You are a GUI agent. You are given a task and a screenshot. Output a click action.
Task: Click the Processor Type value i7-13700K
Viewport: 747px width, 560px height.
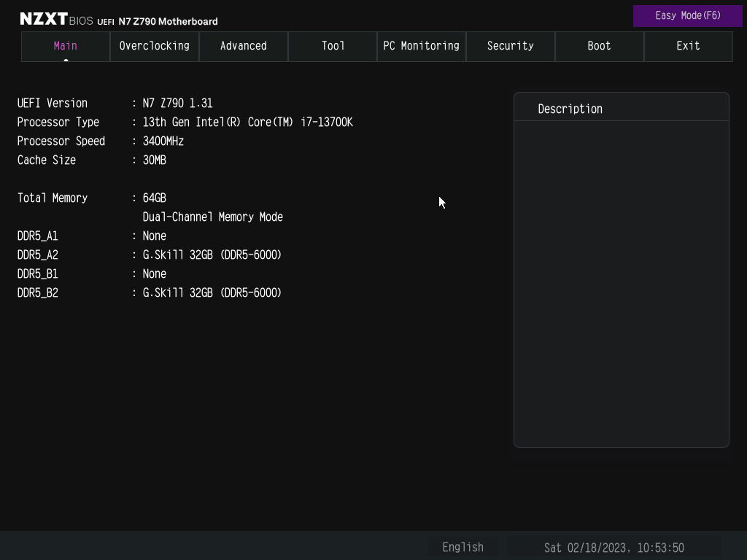[x=247, y=122]
